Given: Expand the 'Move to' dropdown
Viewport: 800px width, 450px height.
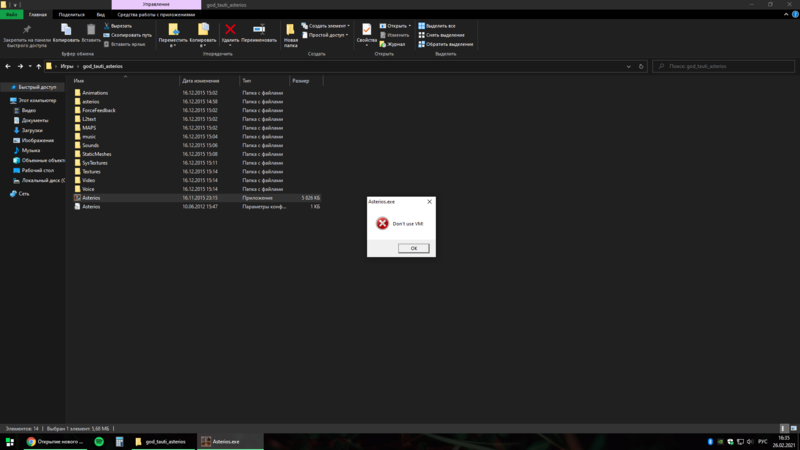Looking at the screenshot, I should tap(172, 45).
